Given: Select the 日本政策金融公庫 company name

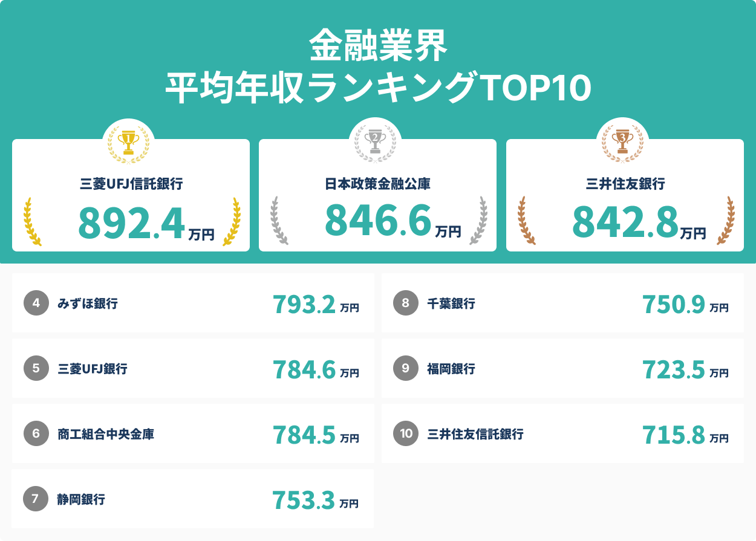Looking at the screenshot, I should coord(377,184).
